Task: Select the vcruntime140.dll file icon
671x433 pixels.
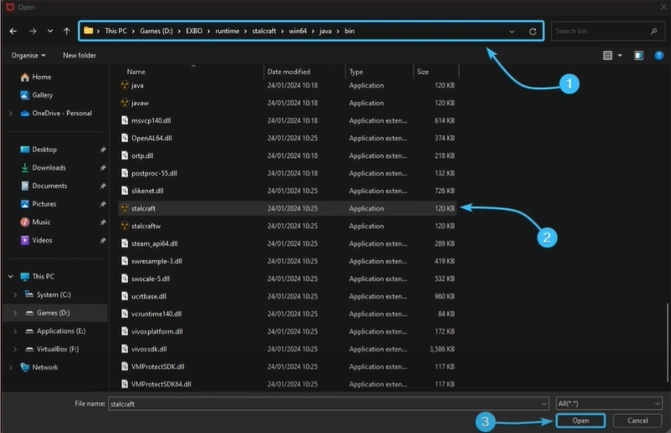Action: tap(125, 314)
